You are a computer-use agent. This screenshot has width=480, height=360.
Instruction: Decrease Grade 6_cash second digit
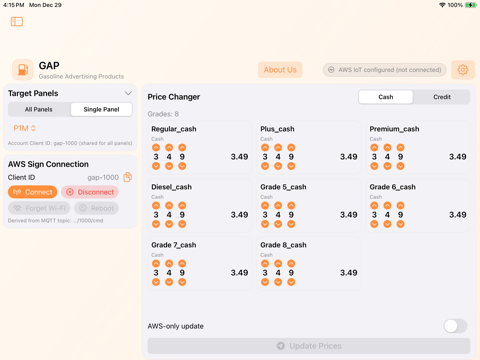(387, 224)
